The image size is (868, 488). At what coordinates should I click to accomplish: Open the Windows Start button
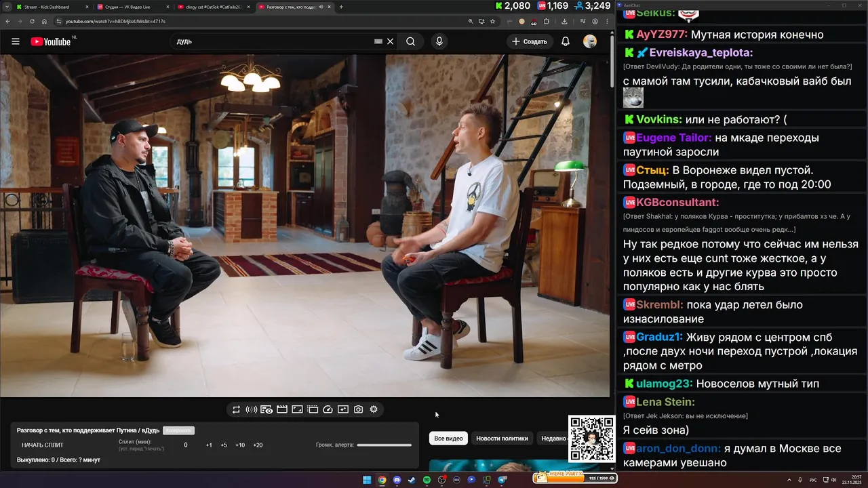(x=367, y=480)
